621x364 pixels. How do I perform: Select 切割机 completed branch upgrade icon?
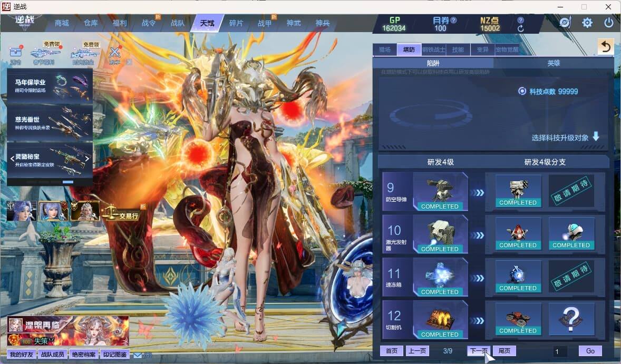tap(518, 319)
